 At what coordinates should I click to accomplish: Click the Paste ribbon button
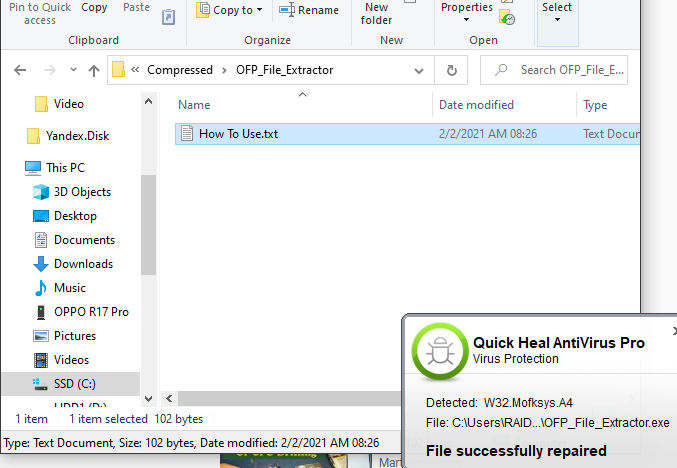[x=136, y=8]
